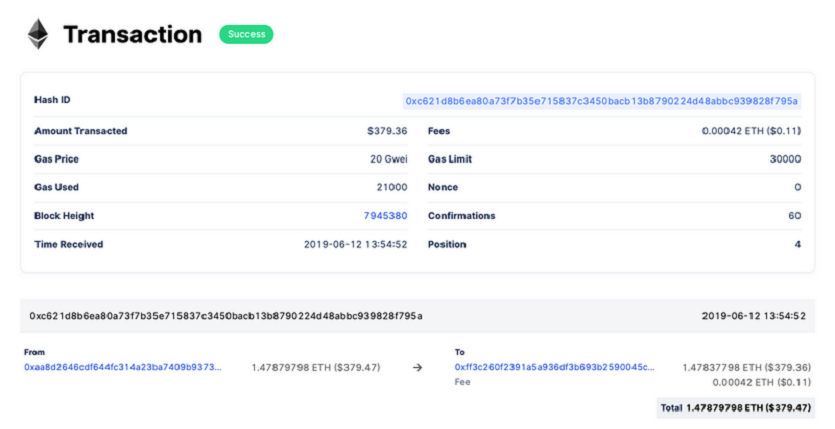Click the Total 1.47879798 ETH summary box
The height and width of the screenshot is (429, 835).
click(x=735, y=408)
